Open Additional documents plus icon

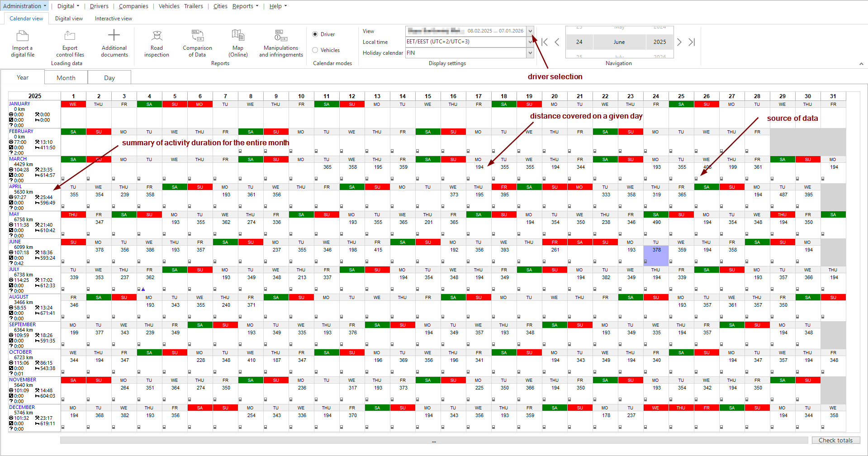(x=114, y=35)
